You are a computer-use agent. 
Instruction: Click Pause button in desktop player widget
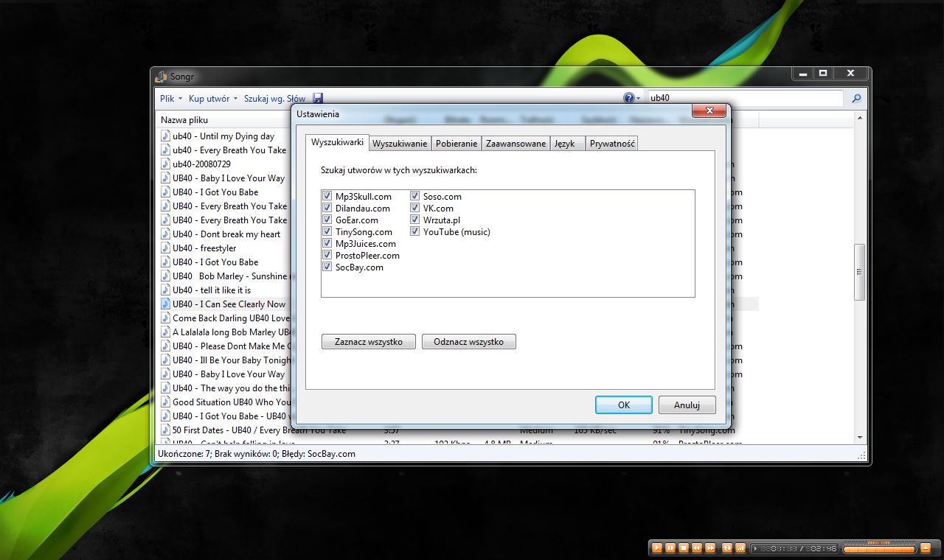pyautogui.click(x=670, y=548)
